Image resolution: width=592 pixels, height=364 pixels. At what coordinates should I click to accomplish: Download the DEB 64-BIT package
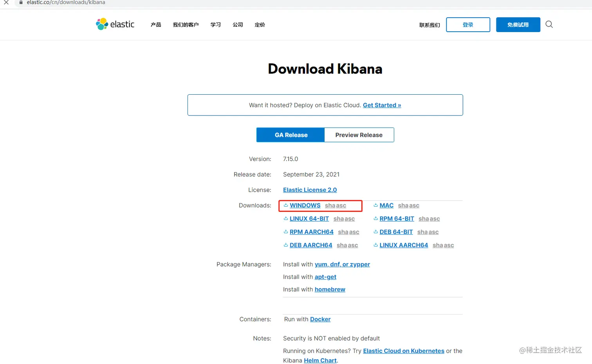click(396, 232)
